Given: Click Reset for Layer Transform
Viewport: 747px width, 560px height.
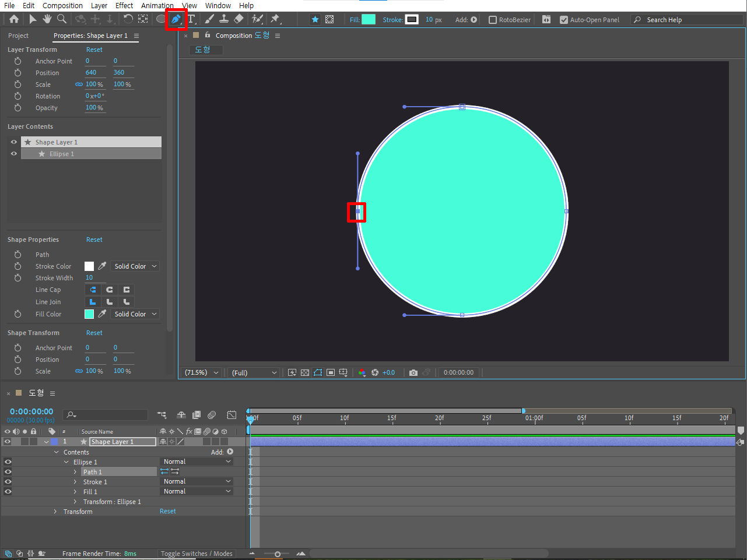Looking at the screenshot, I should tap(94, 50).
